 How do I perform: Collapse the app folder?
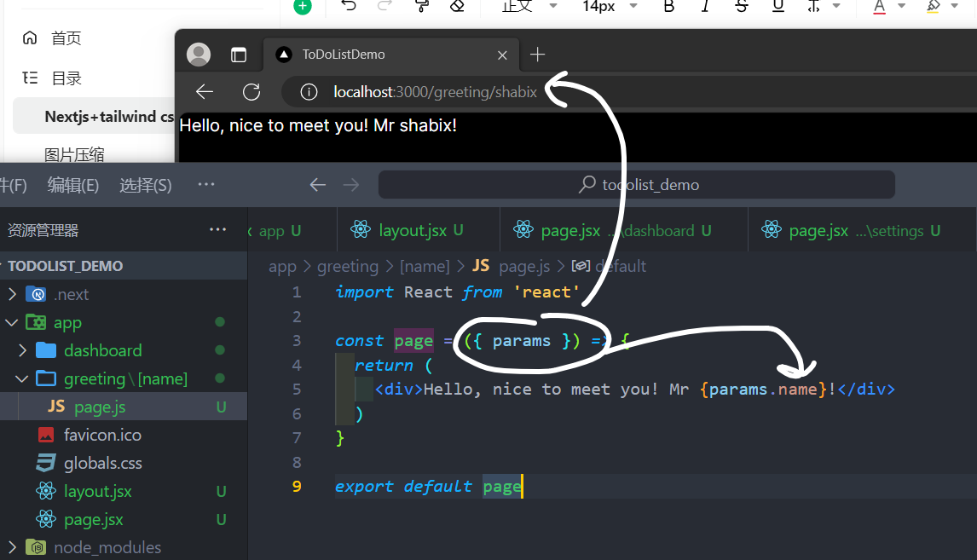pyautogui.click(x=12, y=323)
